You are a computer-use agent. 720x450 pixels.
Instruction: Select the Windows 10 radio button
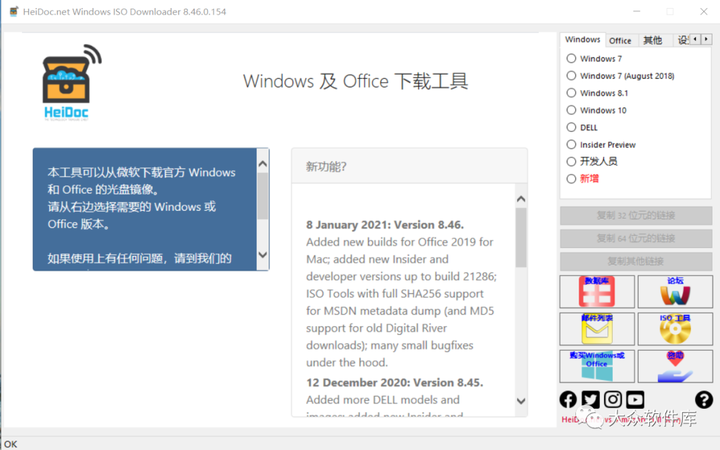pos(571,110)
